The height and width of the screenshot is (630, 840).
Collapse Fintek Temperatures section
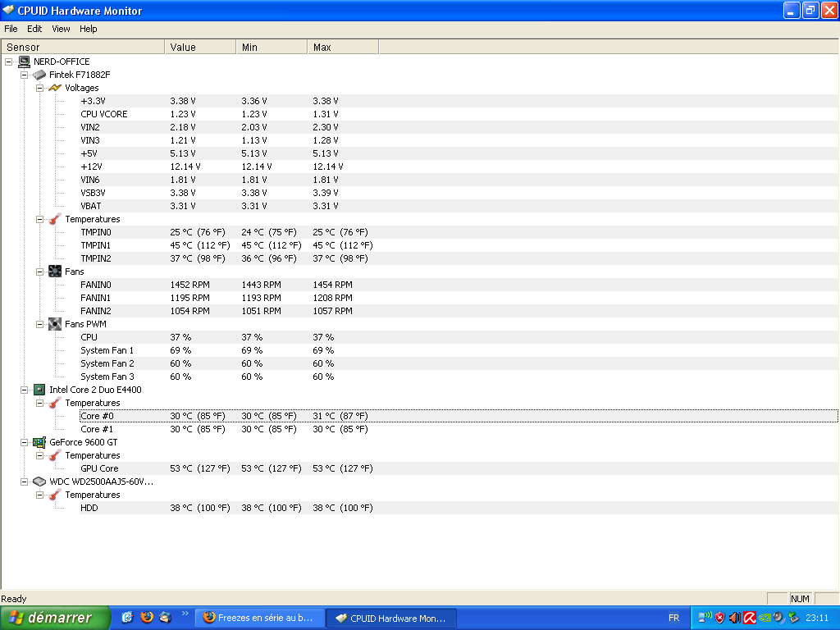pos(39,219)
